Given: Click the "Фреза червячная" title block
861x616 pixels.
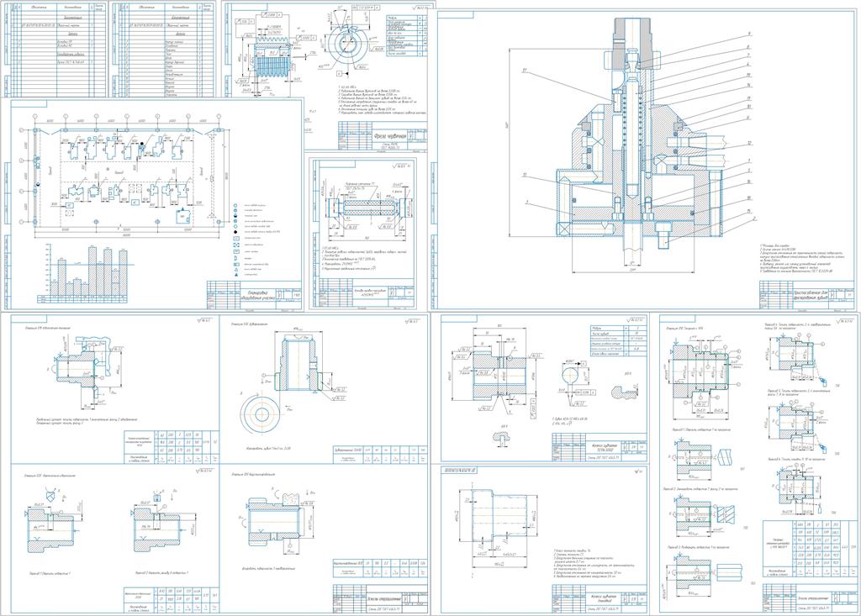Looking at the screenshot, I should 383,137.
